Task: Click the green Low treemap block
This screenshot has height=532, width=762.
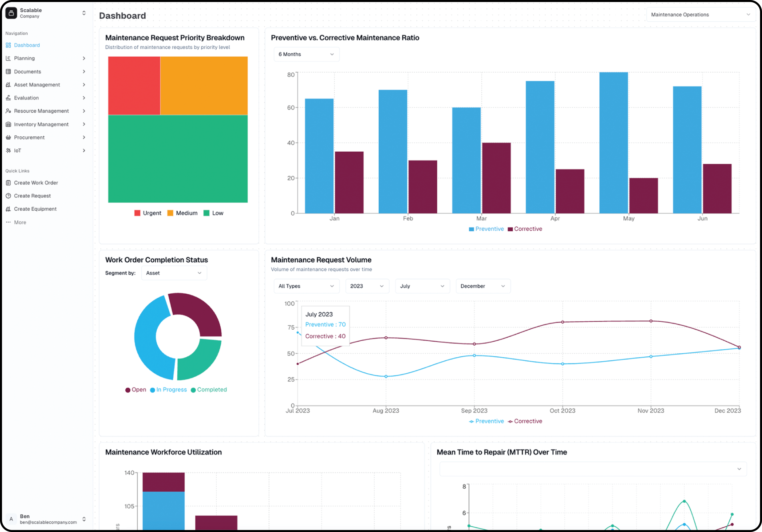Action: point(178,159)
